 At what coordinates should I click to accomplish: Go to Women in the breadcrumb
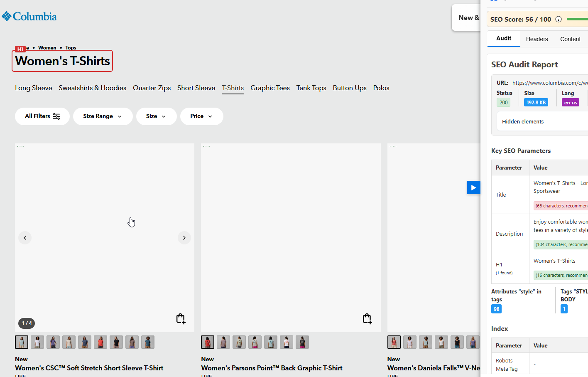click(x=47, y=48)
